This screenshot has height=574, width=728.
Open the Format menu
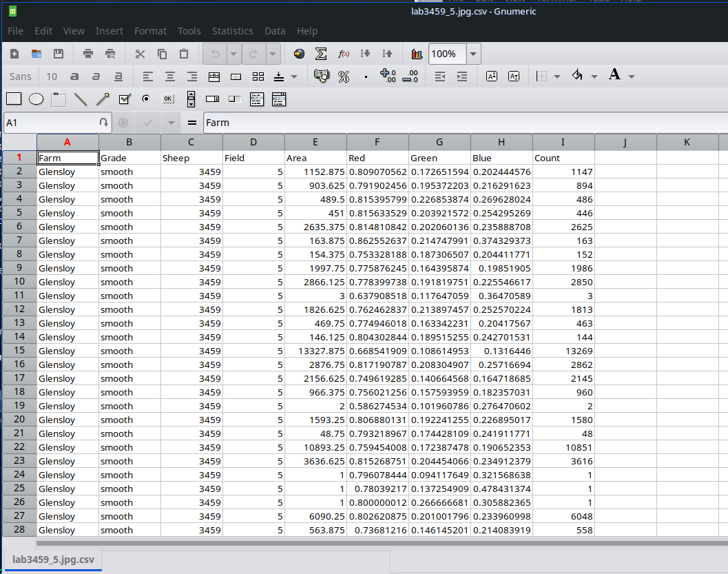150,31
